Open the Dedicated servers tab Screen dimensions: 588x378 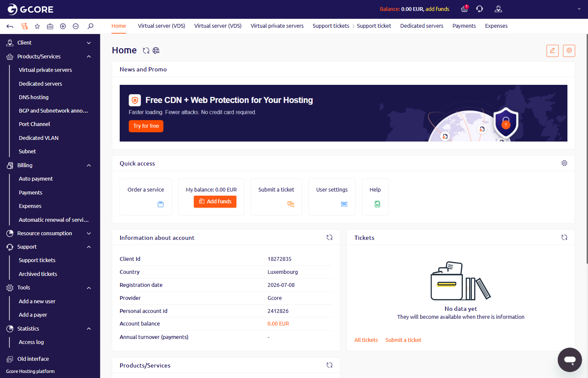click(x=422, y=26)
